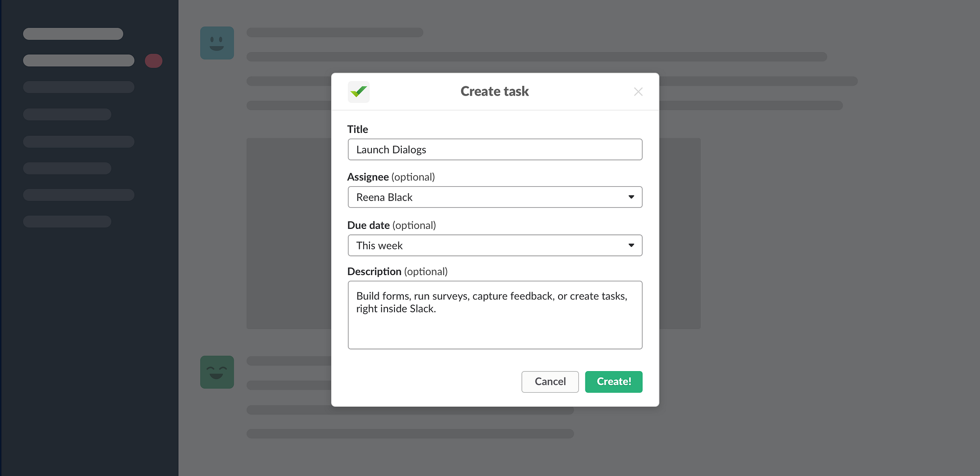Click the red notification badge in sidebar
Screen dimensions: 980x476
coord(153,60)
